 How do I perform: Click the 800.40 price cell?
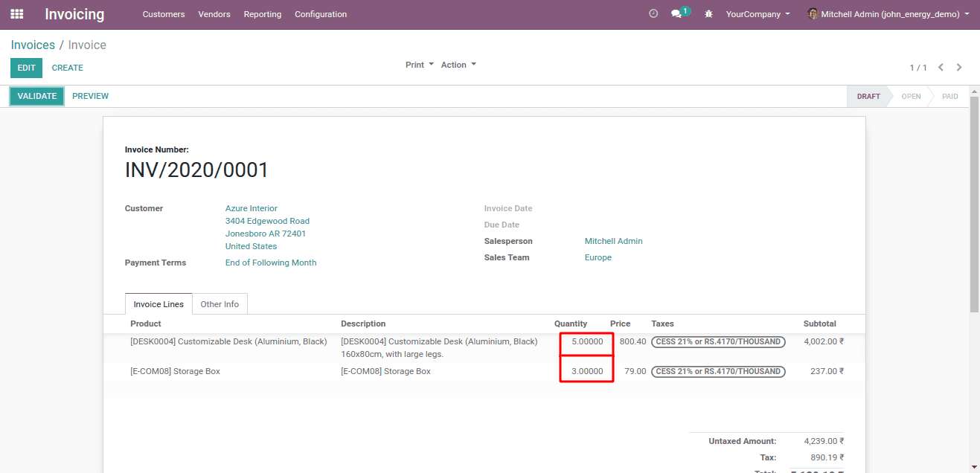[x=633, y=341]
